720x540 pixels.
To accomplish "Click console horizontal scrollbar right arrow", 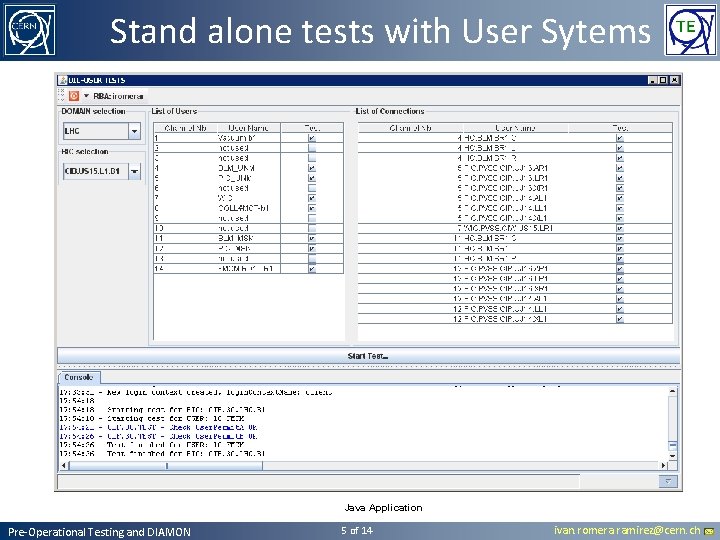I will (663, 466).
